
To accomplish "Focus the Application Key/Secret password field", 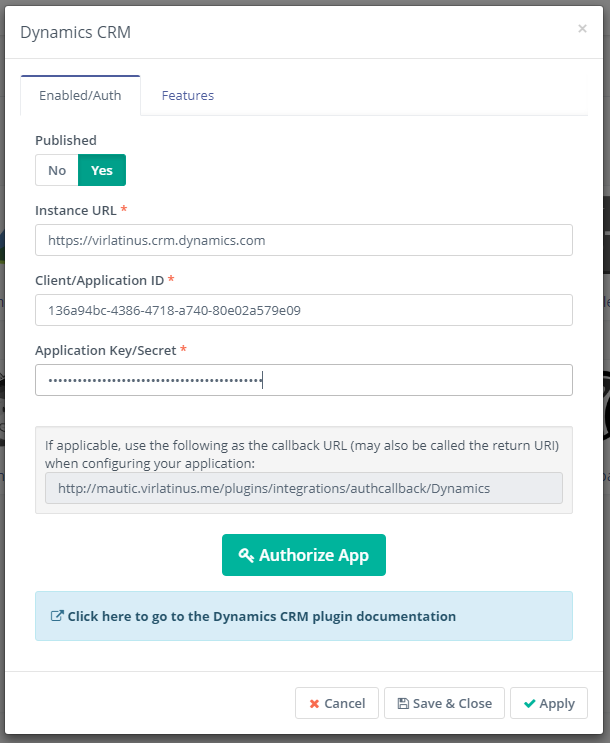I will pos(304,380).
